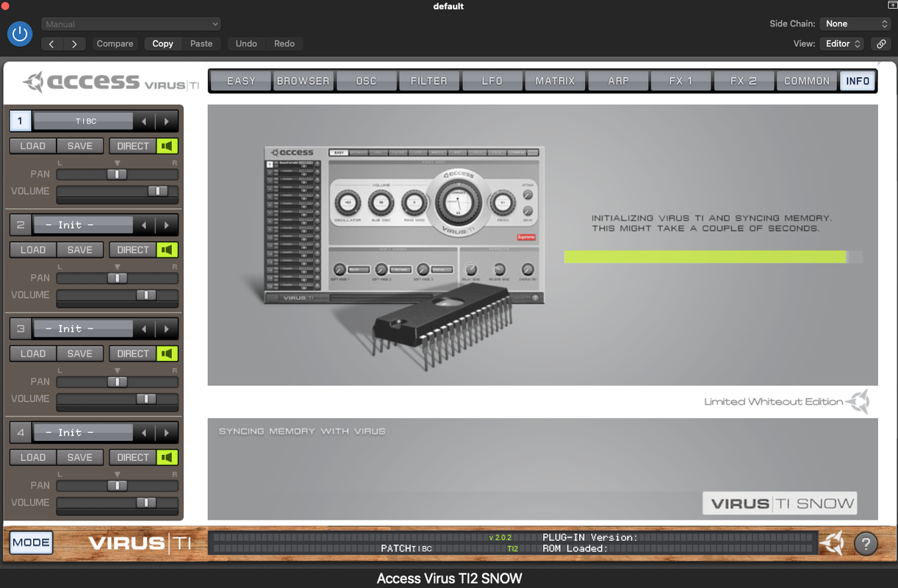The height and width of the screenshot is (588, 898).
Task: Select previous patch for part 3
Action: 144,329
